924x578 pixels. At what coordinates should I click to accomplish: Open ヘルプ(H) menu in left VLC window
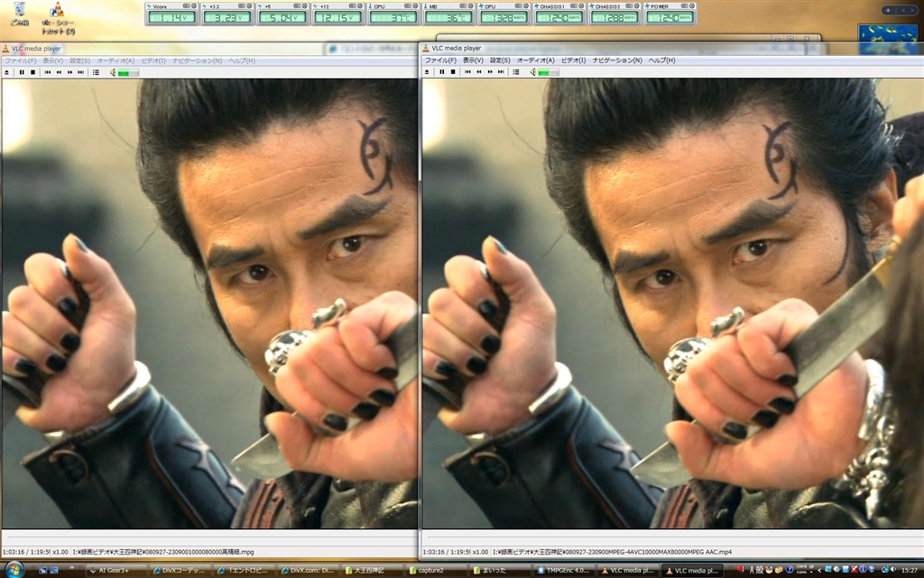[x=242, y=61]
